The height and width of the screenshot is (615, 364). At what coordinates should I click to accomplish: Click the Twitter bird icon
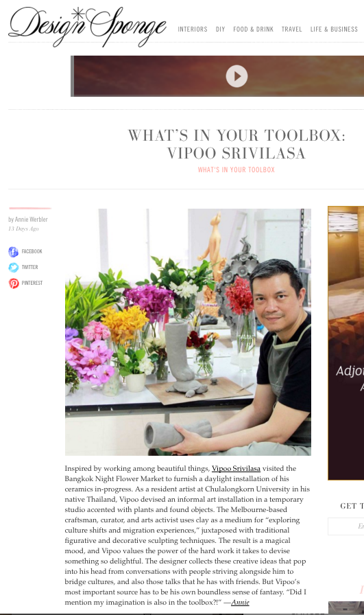pyautogui.click(x=13, y=268)
